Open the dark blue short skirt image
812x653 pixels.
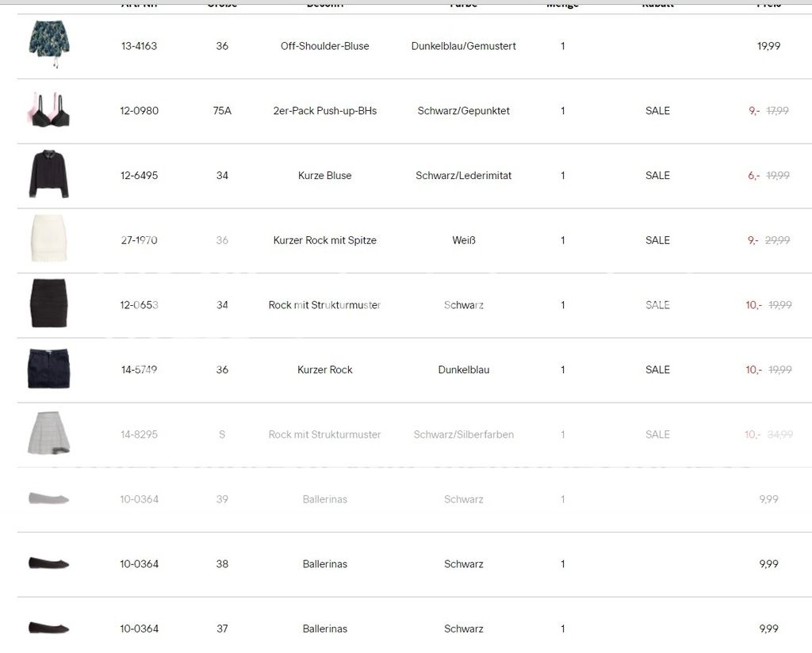point(48,369)
